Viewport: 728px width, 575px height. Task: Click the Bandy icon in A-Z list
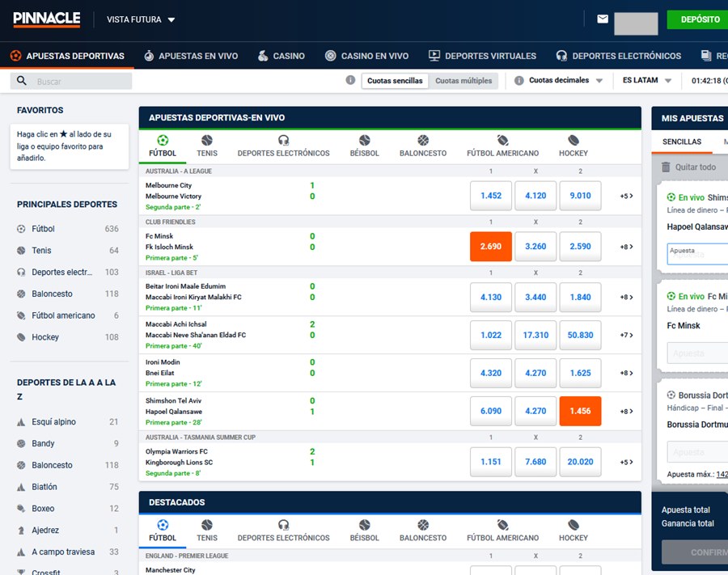[x=21, y=444]
